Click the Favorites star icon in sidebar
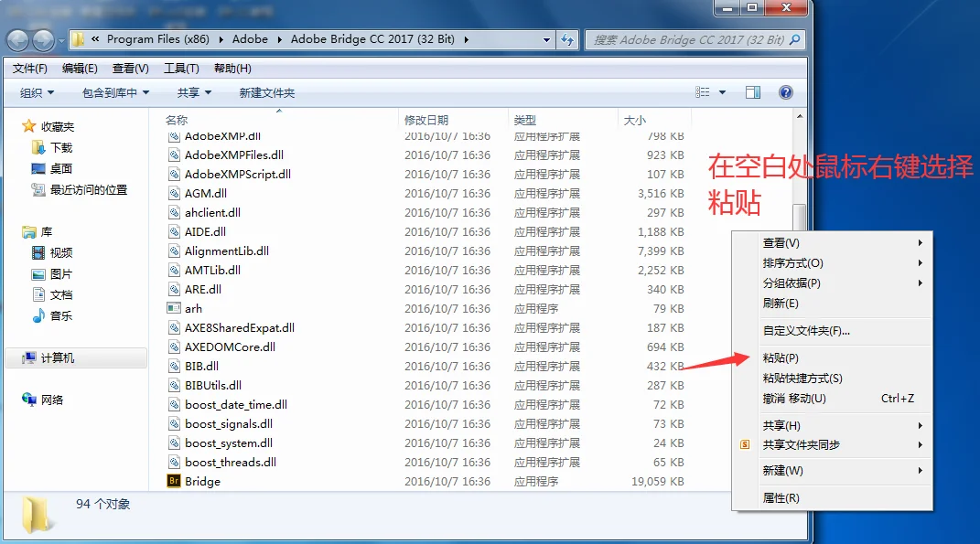The image size is (980, 544). tap(28, 126)
